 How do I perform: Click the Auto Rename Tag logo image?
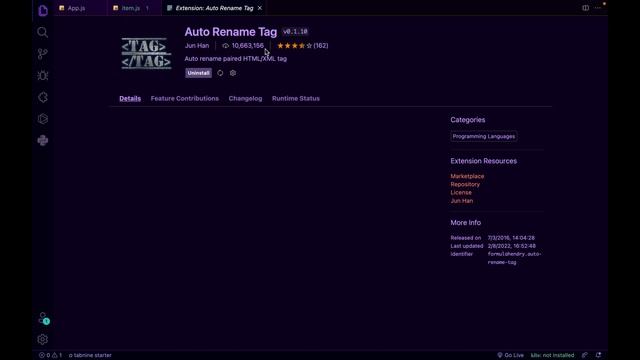146,53
